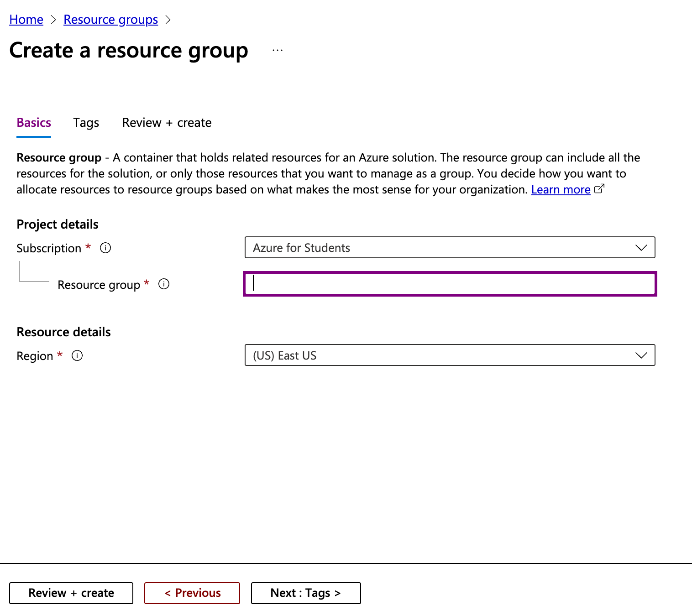Click the external link icon after Learn more
The width and height of the screenshot is (692, 616).
(599, 188)
